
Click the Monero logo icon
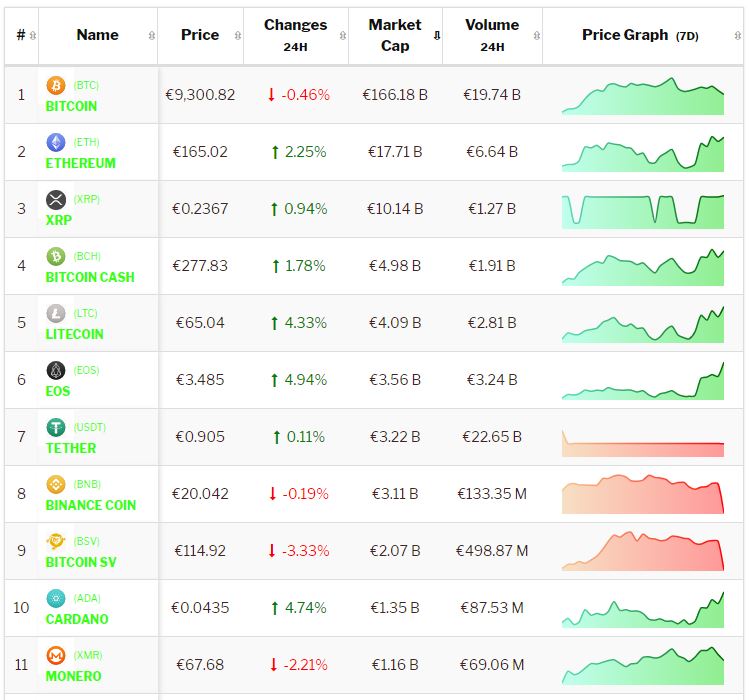[x=56, y=656]
